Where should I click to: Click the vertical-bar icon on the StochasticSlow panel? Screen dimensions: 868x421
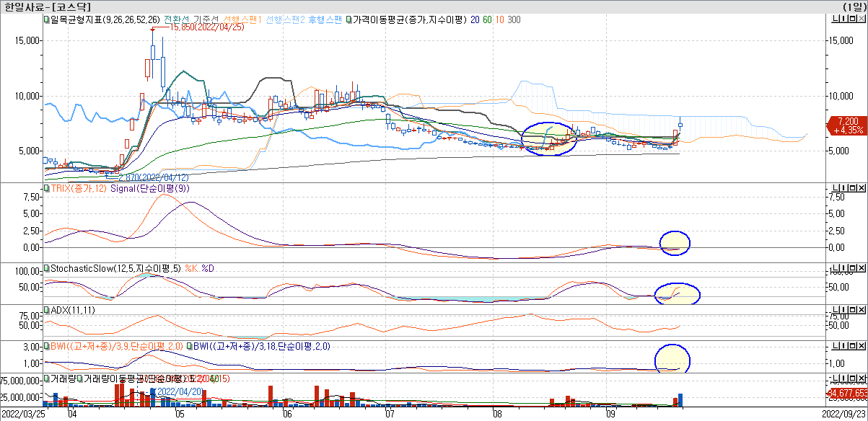tap(843, 268)
